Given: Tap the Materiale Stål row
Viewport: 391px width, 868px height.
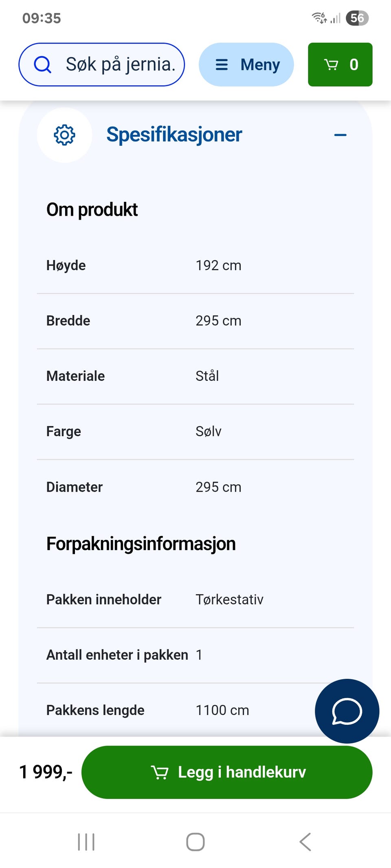Looking at the screenshot, I should point(195,376).
